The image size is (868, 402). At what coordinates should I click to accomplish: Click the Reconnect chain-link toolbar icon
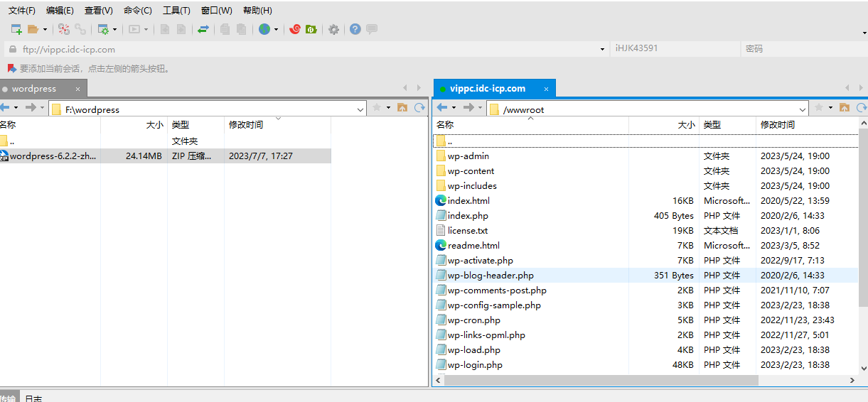click(80, 29)
